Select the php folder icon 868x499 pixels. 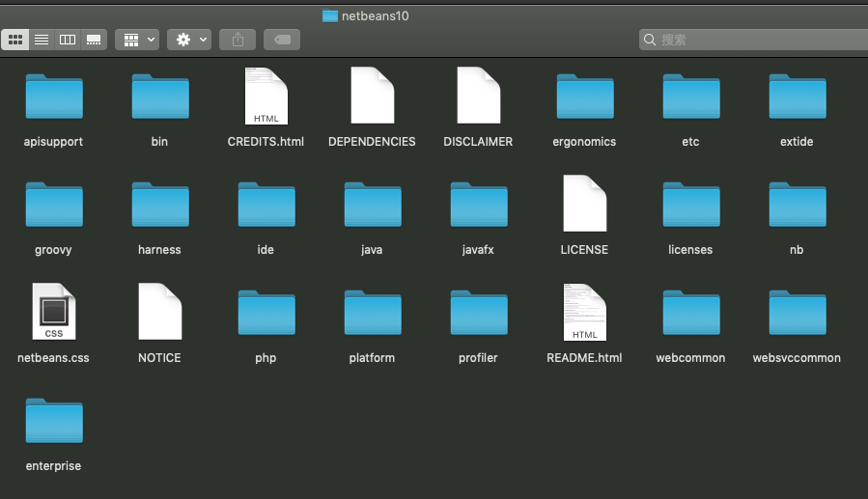[x=266, y=313]
